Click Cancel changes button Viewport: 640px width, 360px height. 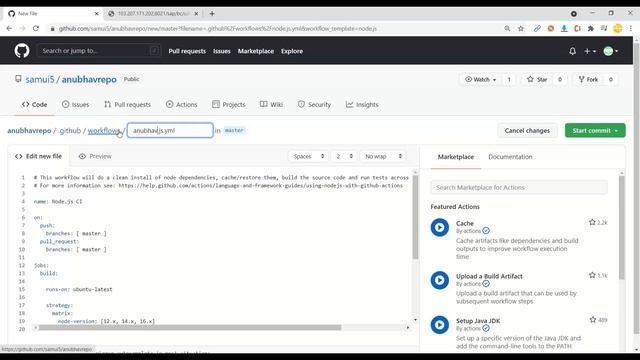pos(527,131)
